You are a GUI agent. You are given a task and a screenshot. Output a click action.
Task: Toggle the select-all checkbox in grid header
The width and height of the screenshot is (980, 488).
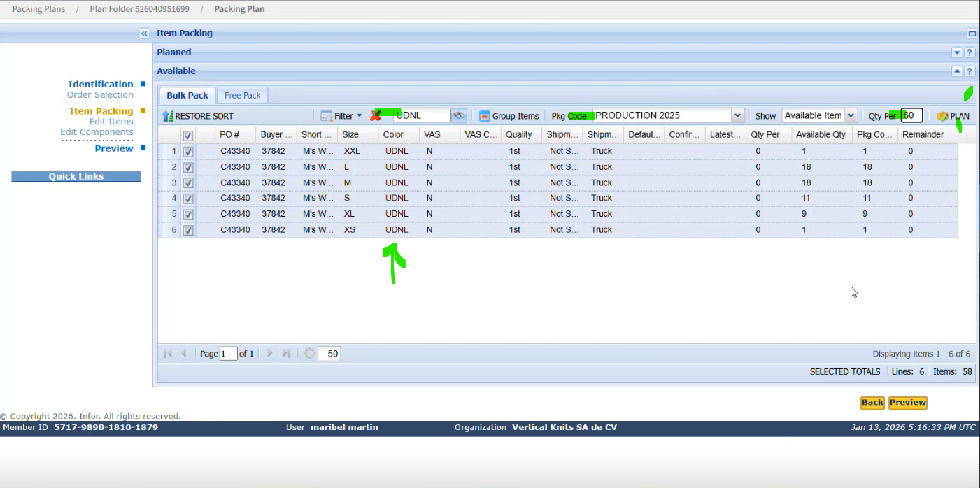tap(187, 135)
